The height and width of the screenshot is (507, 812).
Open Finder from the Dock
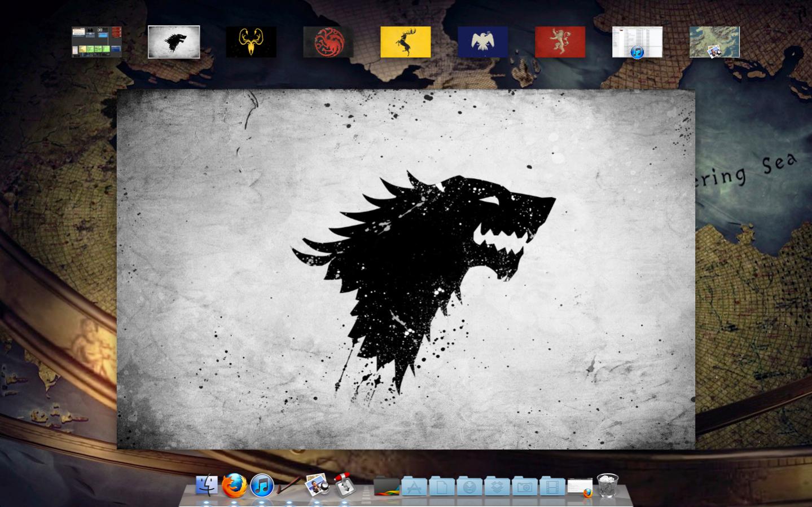[207, 485]
